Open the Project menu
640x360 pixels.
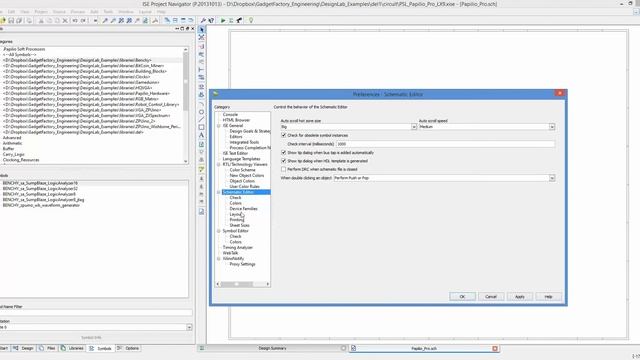[41, 12]
